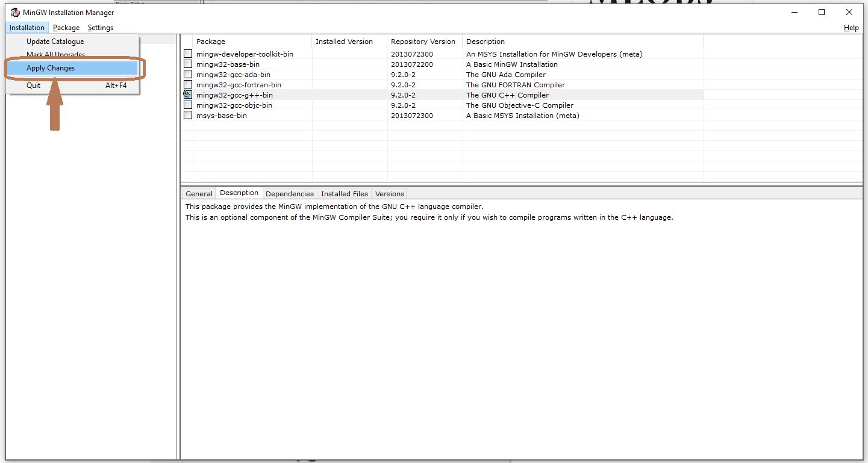Select the mingw32-base-bin package name
The image size is (868, 463).
[x=228, y=64]
